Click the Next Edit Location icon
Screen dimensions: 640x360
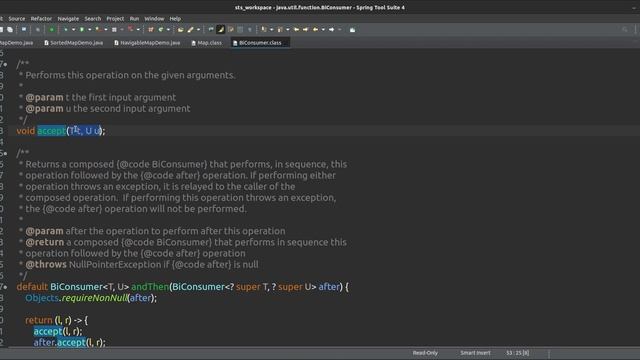(305, 29)
